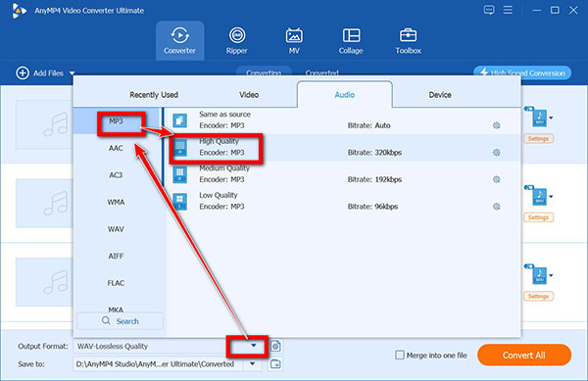Choose the Low Quality MP3 preset
This screenshot has height=381, width=588.
(343, 202)
